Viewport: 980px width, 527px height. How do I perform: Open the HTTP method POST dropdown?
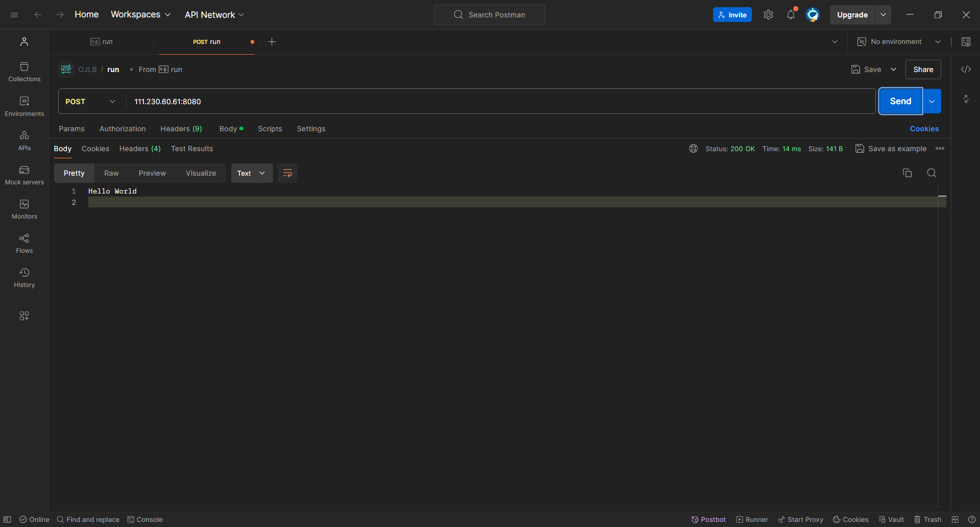[x=91, y=102]
